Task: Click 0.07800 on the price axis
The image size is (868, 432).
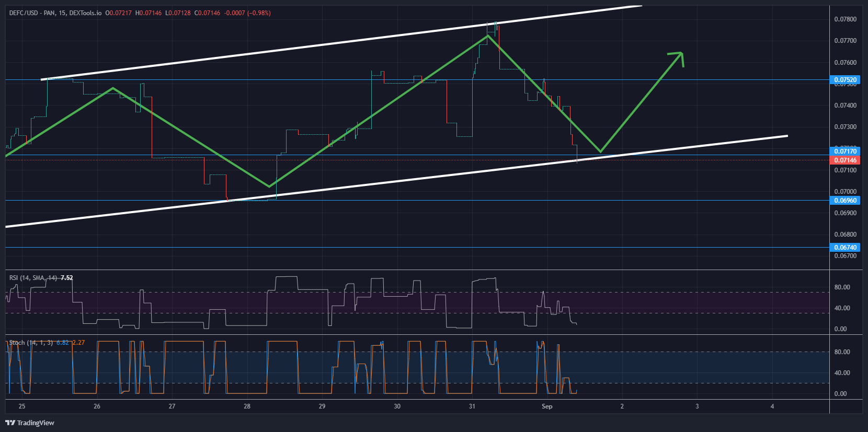Action: (x=846, y=19)
